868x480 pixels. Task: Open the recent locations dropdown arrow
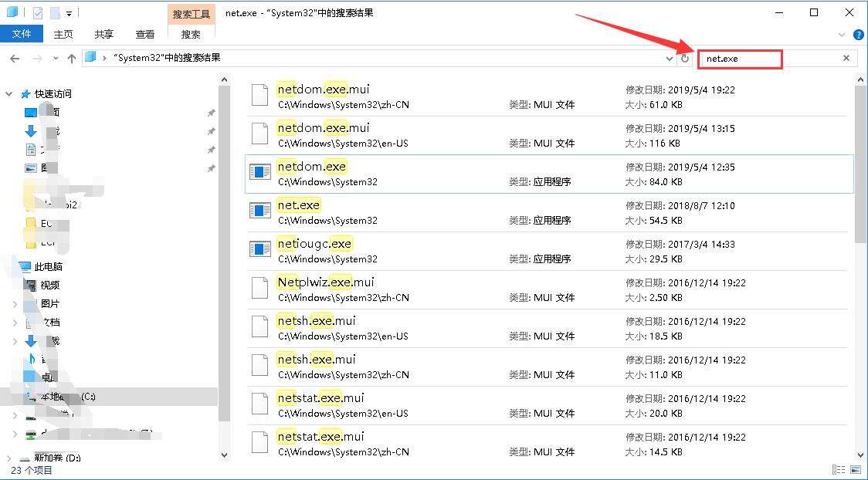coord(56,58)
